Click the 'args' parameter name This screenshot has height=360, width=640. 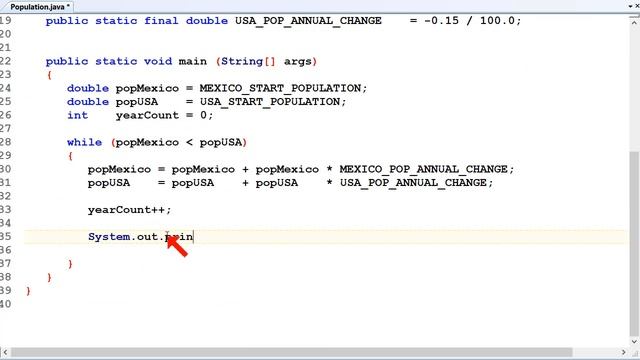pos(298,62)
